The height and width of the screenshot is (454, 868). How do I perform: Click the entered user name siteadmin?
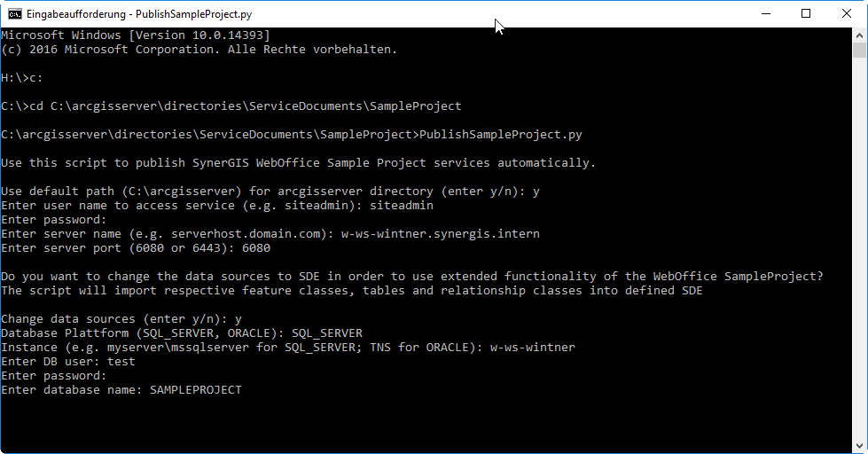point(401,206)
